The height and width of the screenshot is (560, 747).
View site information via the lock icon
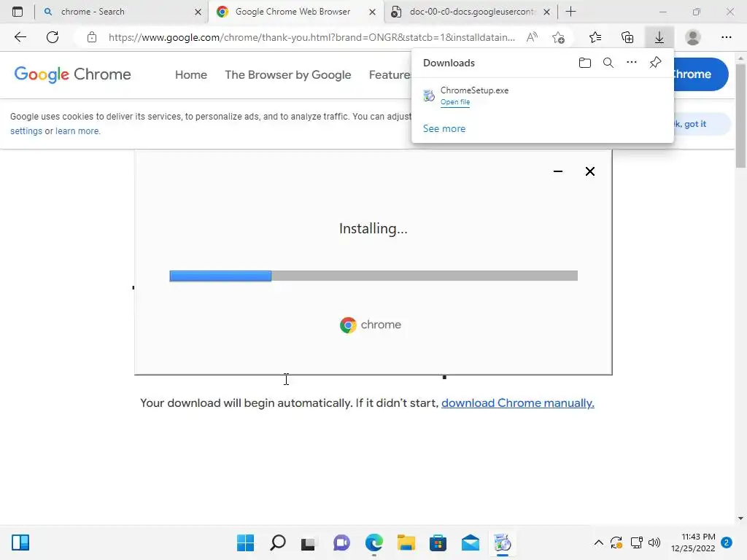pyautogui.click(x=92, y=37)
